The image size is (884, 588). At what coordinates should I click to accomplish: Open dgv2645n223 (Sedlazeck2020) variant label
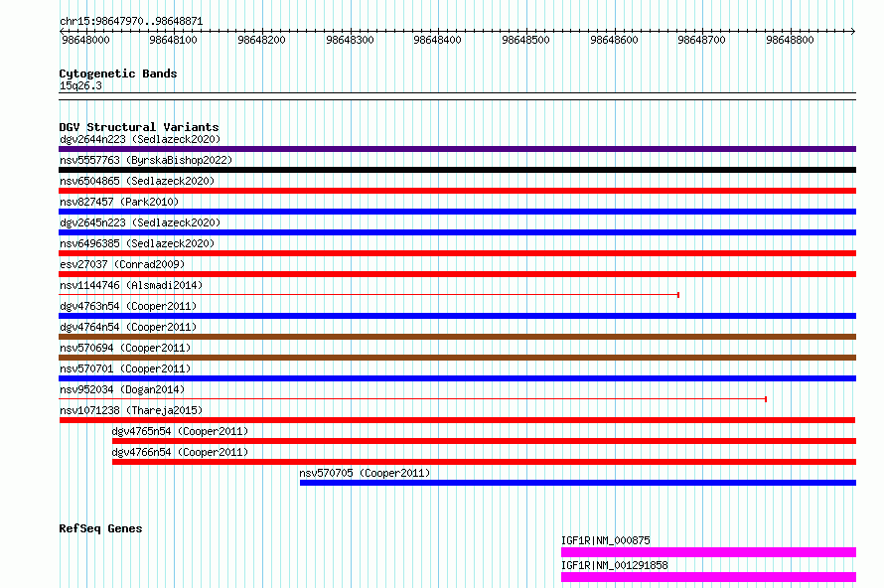[x=140, y=222]
